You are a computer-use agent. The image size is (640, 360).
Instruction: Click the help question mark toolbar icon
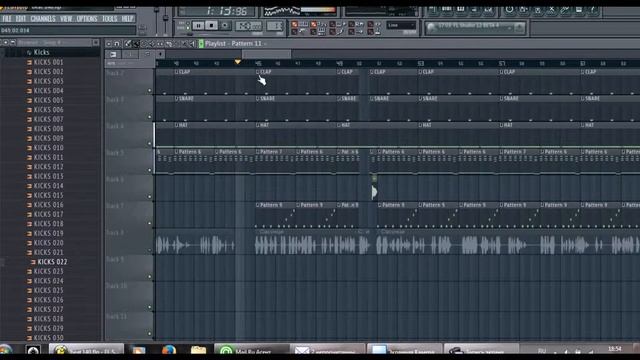[593, 10]
